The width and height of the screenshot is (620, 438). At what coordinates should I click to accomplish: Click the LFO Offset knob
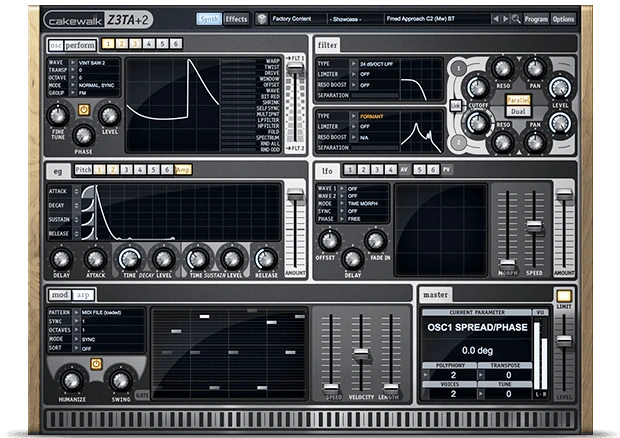[329, 240]
